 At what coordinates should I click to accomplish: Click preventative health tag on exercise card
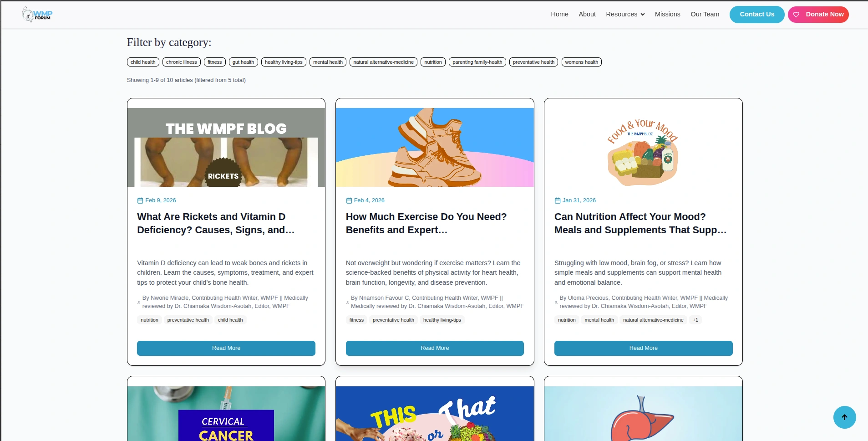pyautogui.click(x=393, y=320)
